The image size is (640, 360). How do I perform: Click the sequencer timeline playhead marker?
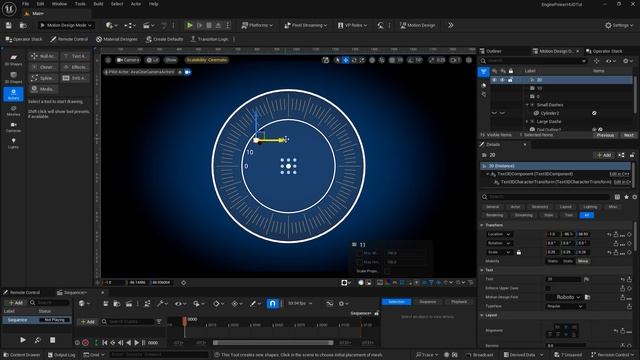[184, 322]
